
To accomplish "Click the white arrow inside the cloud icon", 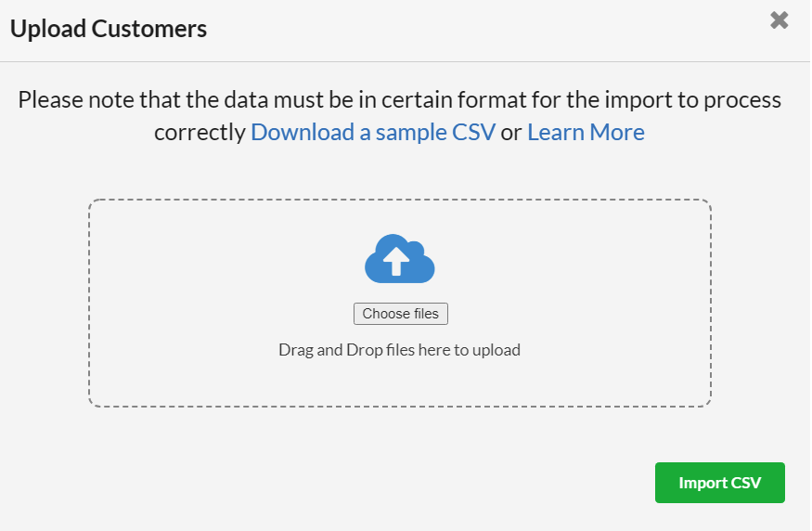I will click(396, 261).
